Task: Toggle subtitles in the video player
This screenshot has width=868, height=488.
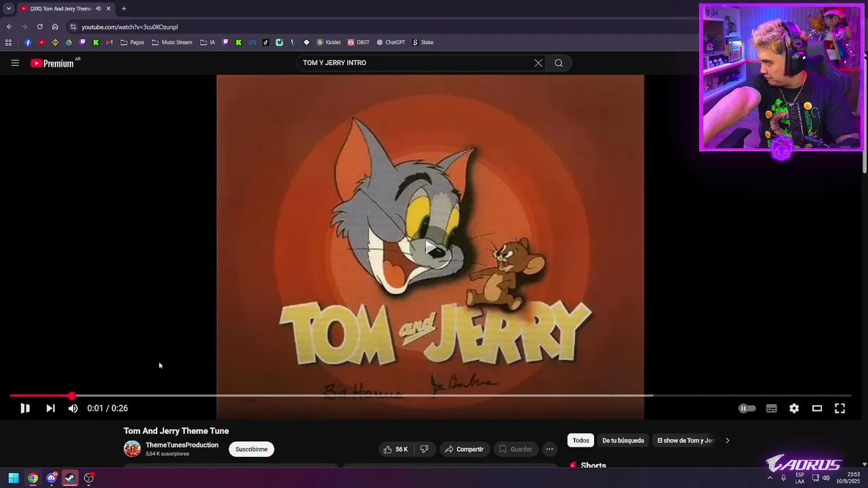Action: point(772,408)
